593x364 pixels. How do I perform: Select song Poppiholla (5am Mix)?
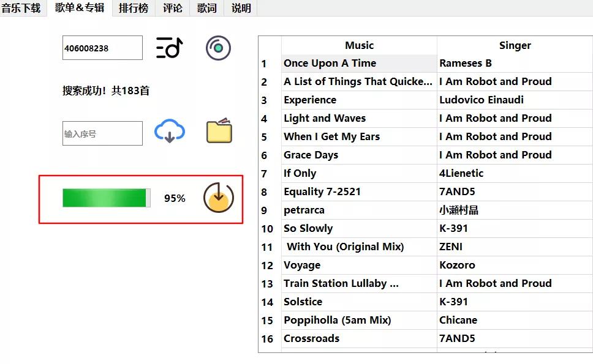[x=359, y=320]
